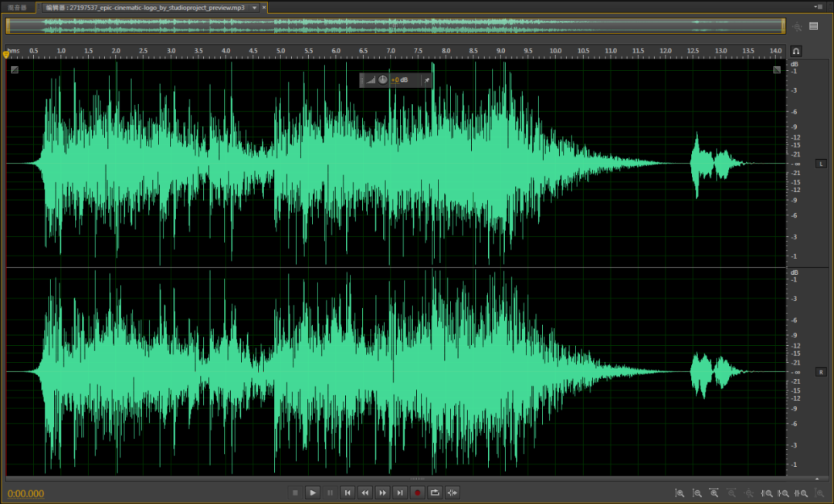Toggle left channel L enable button
The image size is (834, 504).
(821, 164)
